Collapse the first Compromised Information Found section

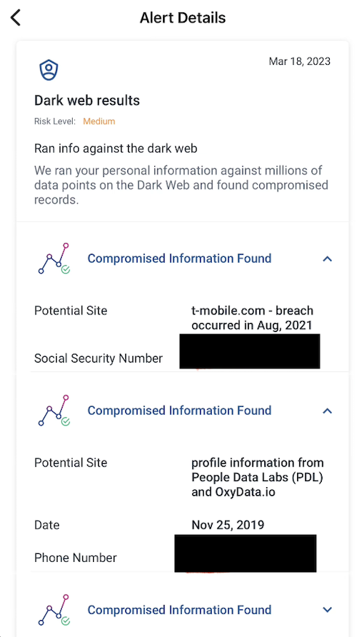click(x=327, y=258)
